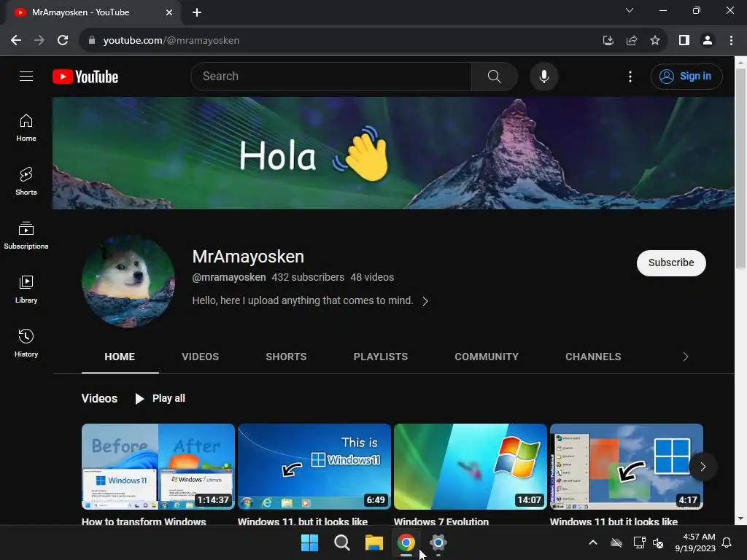Viewport: 747px width, 560px height.
Task: Click the MrAmayosken doge avatar
Action: (x=128, y=281)
